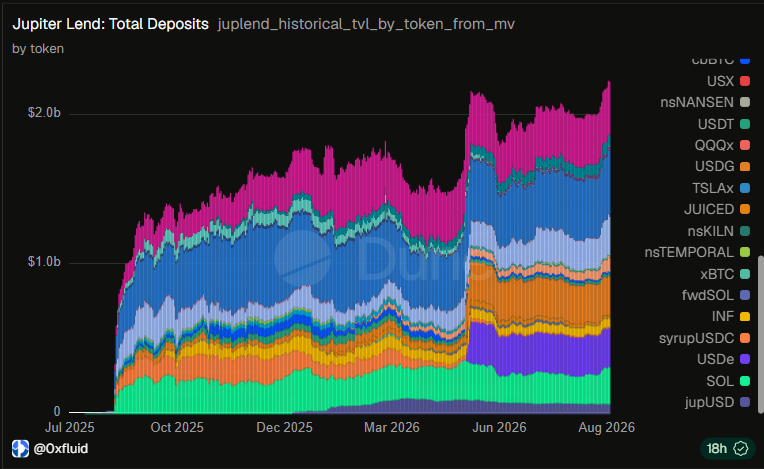Click the "Oct 2025" axis label

pyautogui.click(x=177, y=427)
